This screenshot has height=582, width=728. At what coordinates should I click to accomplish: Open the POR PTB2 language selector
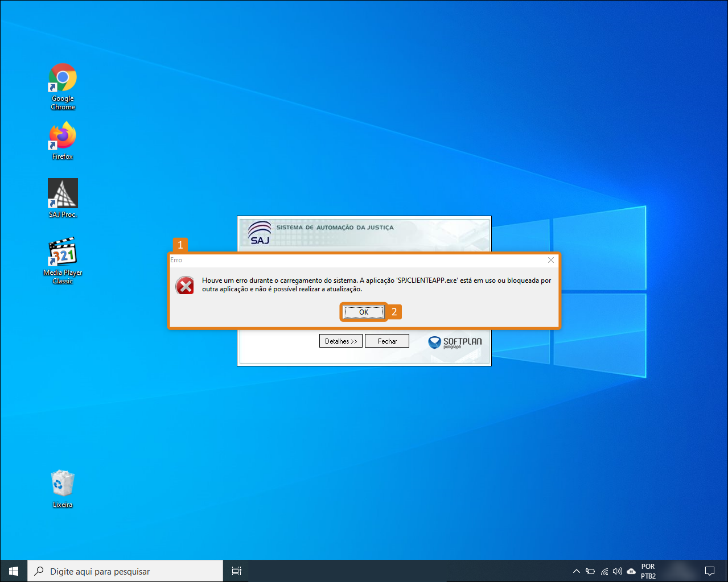coord(648,571)
